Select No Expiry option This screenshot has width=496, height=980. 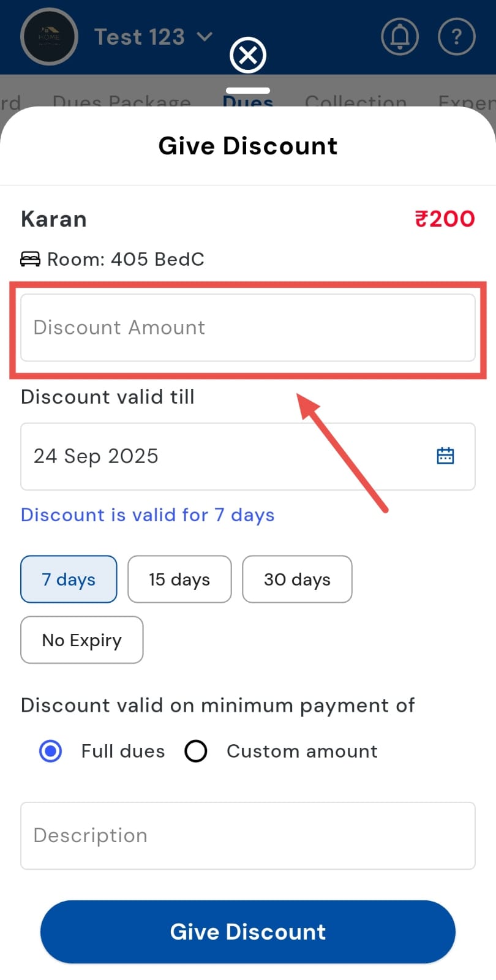82,640
